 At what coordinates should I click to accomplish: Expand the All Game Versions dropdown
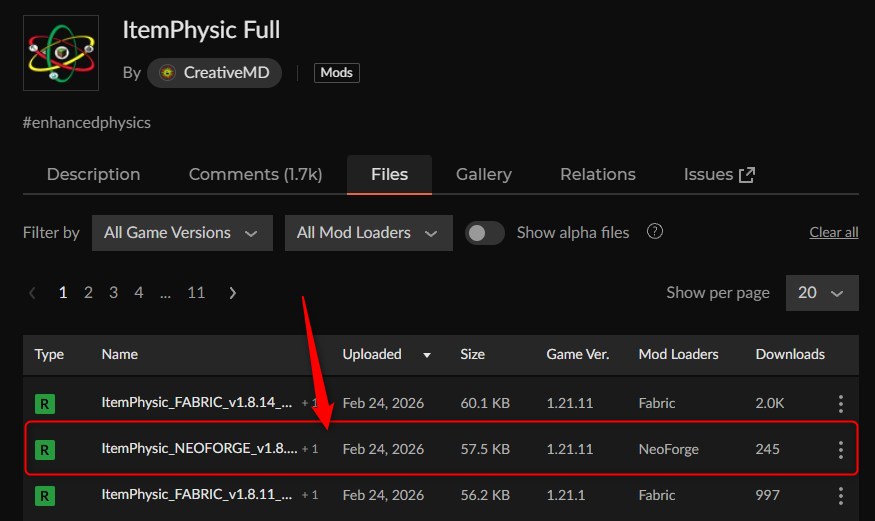coord(182,233)
